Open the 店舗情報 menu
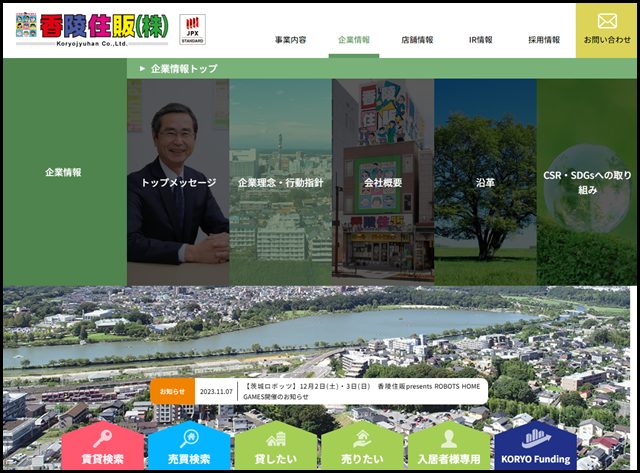The width and height of the screenshot is (640, 473). (x=417, y=40)
